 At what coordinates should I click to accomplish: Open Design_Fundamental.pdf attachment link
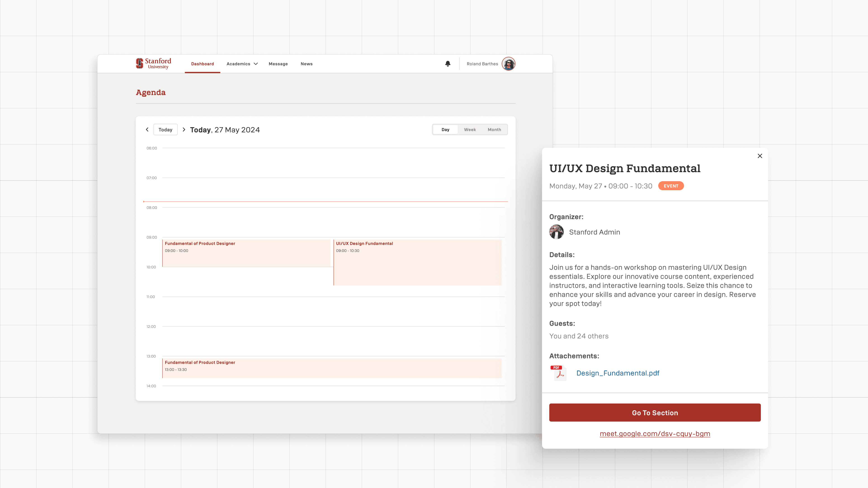618,373
